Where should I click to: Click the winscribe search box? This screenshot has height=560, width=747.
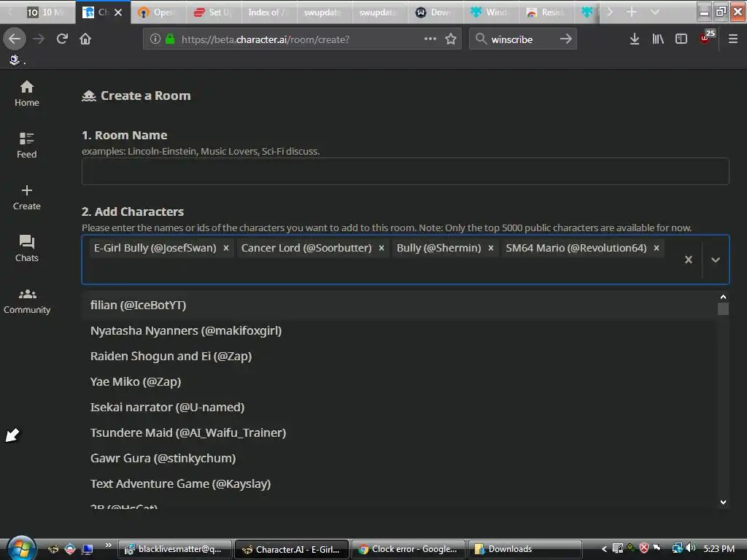click(x=522, y=39)
